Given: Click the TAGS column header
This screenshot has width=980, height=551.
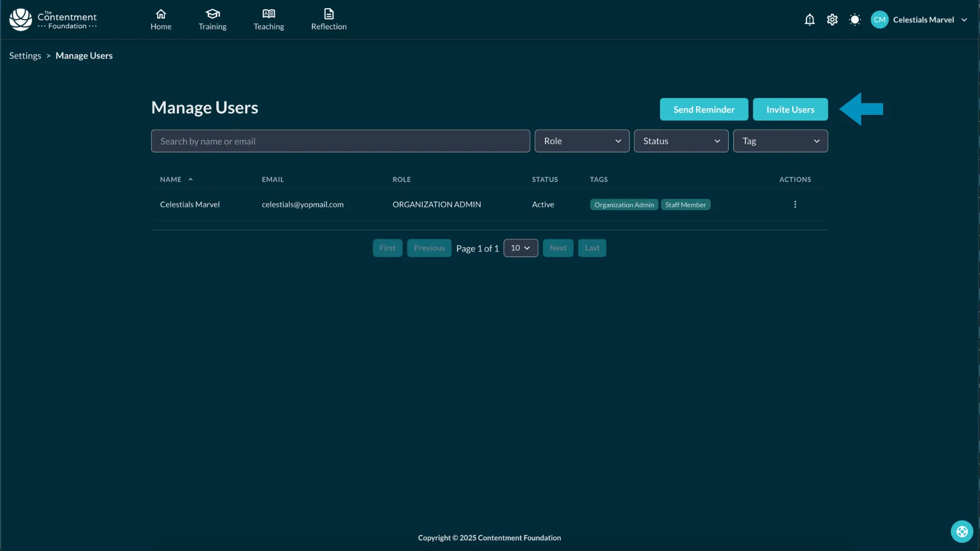Looking at the screenshot, I should tap(599, 180).
